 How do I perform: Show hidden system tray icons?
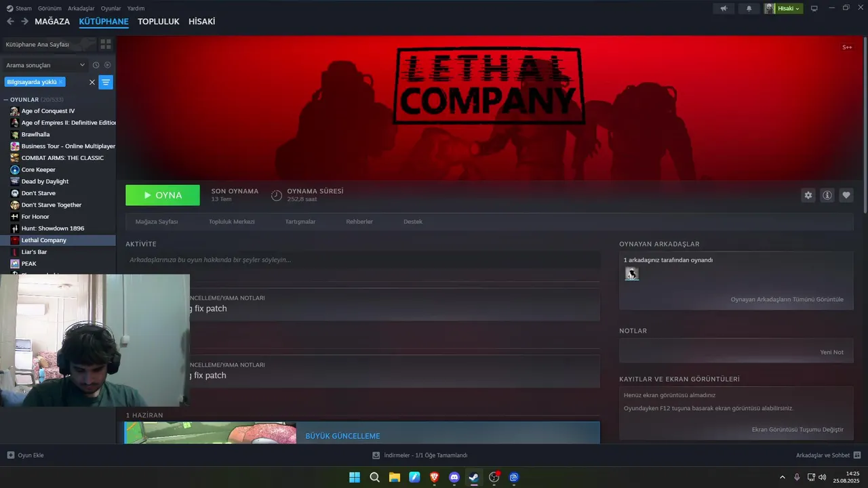(x=783, y=477)
